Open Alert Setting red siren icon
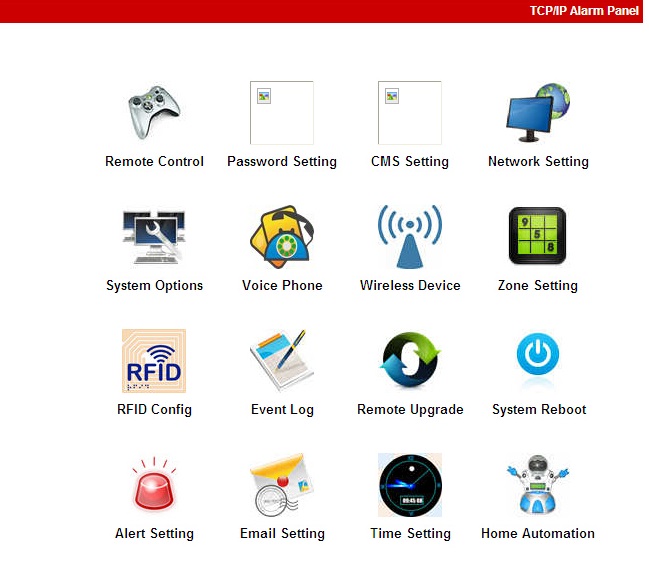 pyautogui.click(x=154, y=485)
